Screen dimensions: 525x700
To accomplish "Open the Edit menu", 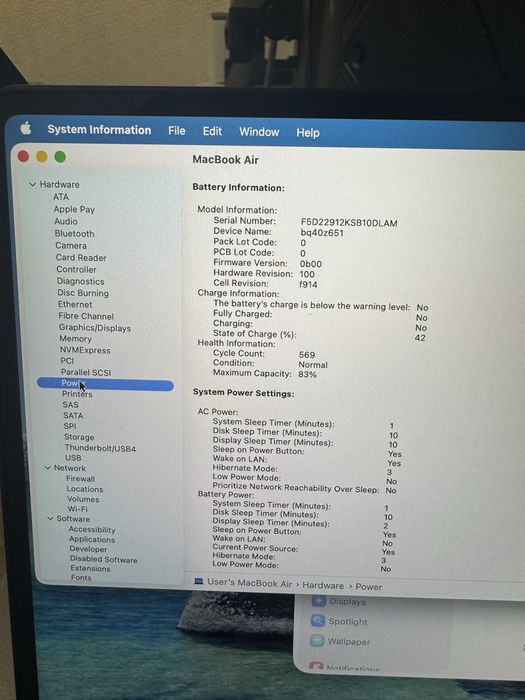I will 212,131.
